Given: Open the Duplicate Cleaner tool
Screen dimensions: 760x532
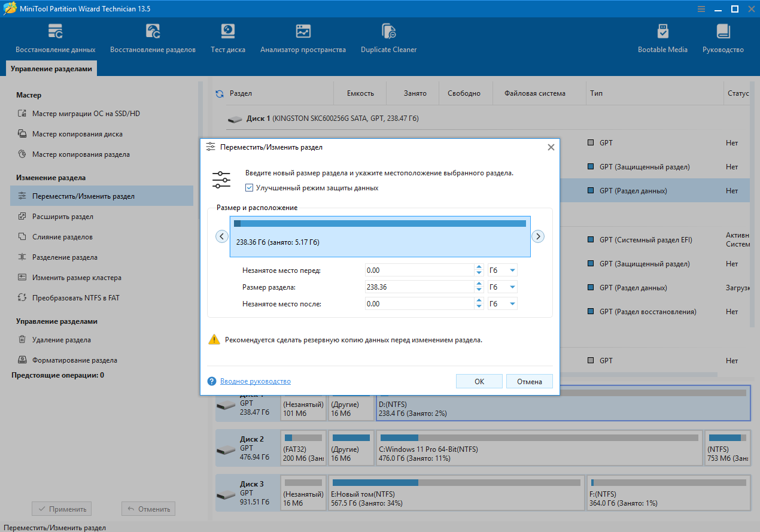Looking at the screenshot, I should coord(388,32).
